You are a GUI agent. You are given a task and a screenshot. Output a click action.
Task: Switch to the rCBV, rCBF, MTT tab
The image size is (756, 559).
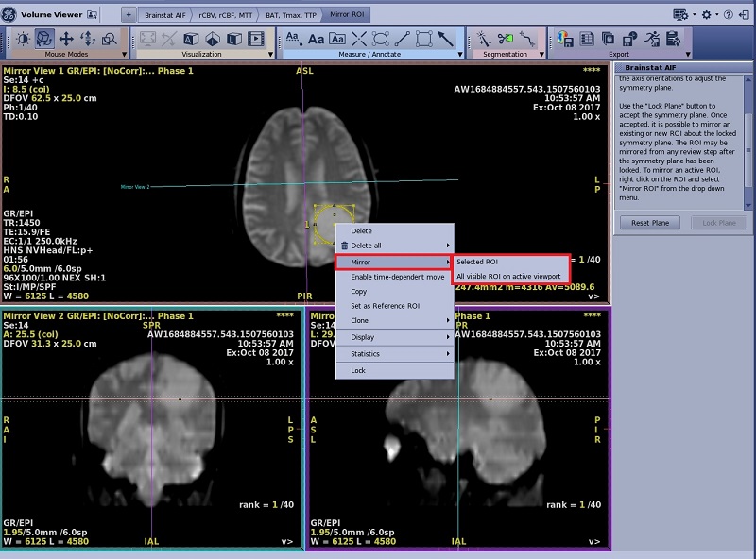[228, 16]
